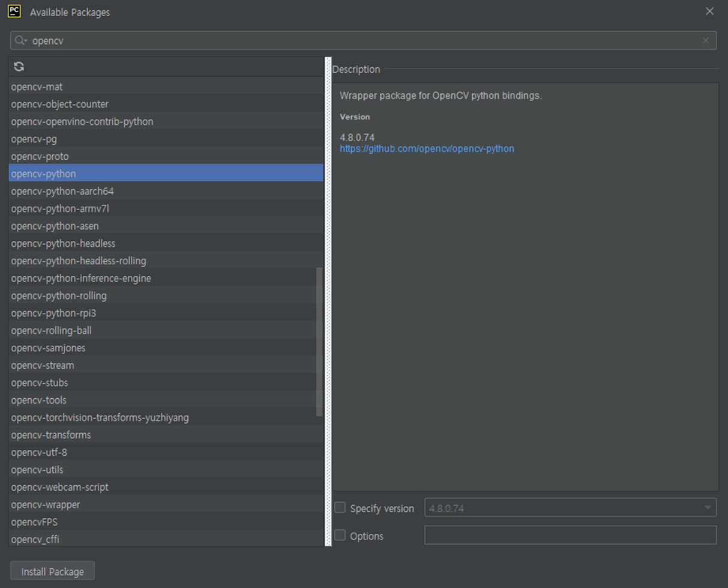Select the opencvFPS package
728x588 pixels.
pyautogui.click(x=166, y=522)
